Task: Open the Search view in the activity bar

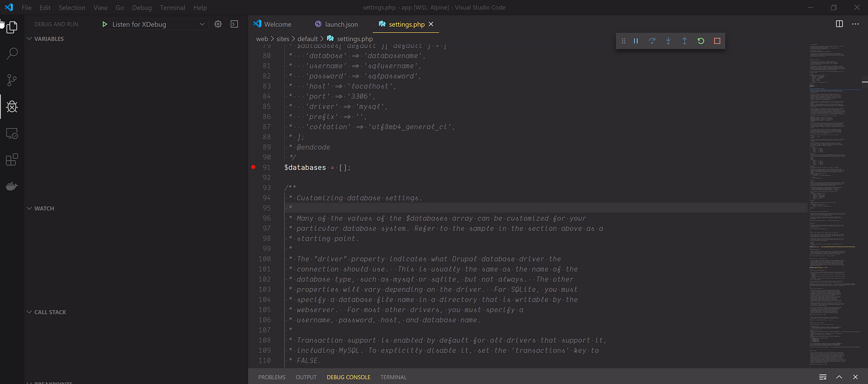Action: point(12,53)
